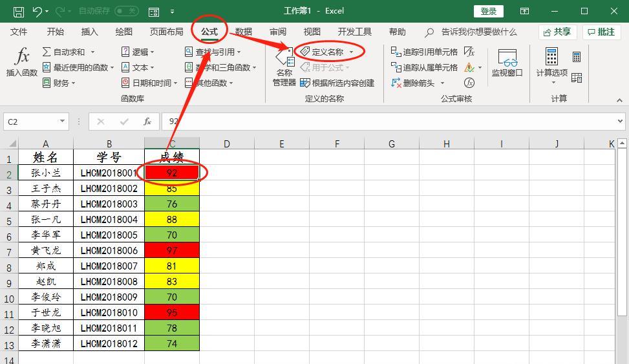Open the 文件 menu tab
This screenshot has height=364, width=629.
click(19, 32)
